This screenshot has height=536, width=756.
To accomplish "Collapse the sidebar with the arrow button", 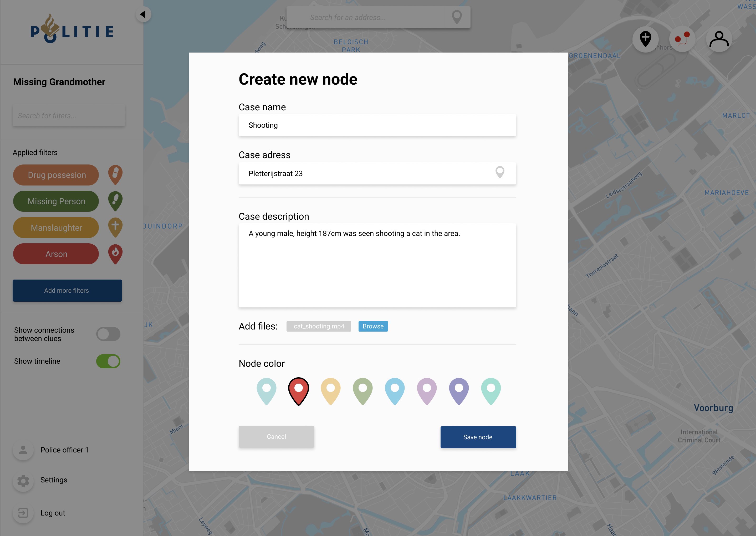I will (143, 14).
